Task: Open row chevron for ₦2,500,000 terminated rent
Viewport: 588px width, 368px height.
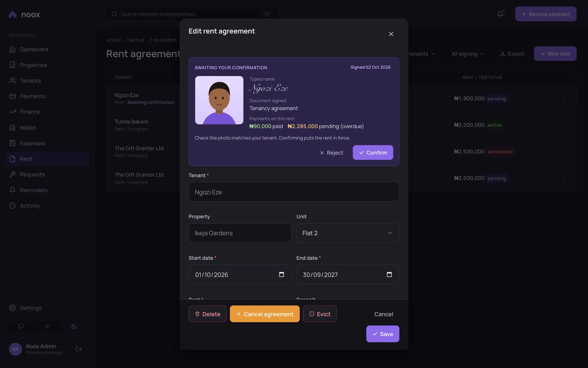Action: (565, 152)
